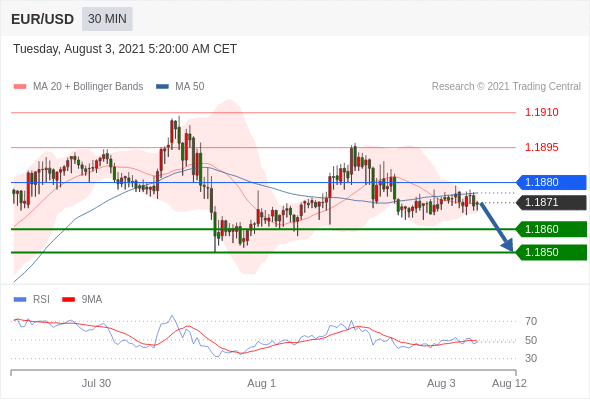Click the dark 1.1871 current price tag
Screen dimensions: 590x400
tap(551, 202)
